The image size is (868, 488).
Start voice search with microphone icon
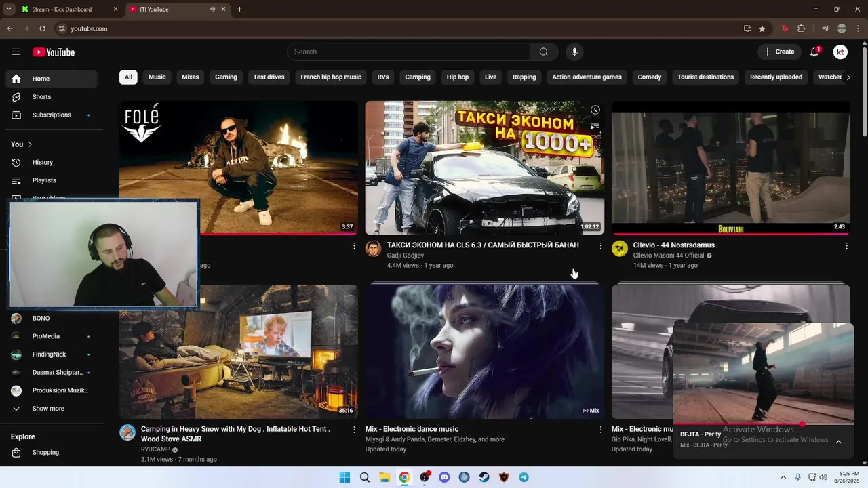(x=574, y=52)
